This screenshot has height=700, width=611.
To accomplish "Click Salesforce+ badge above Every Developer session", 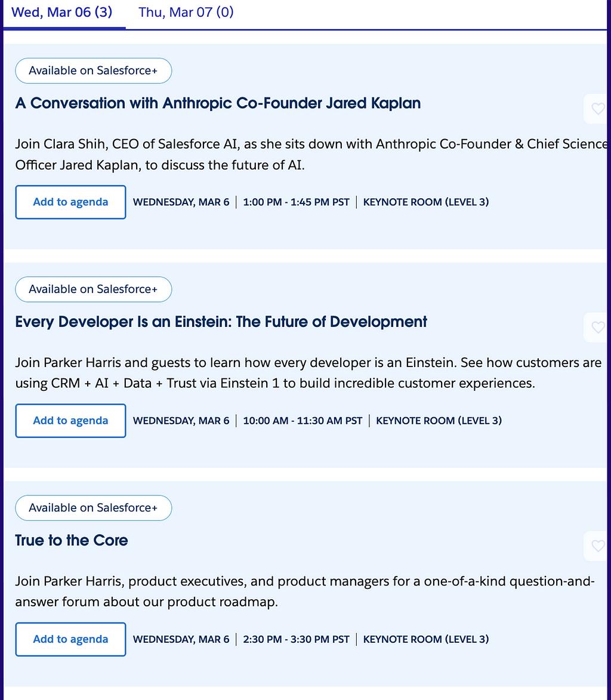I will click(x=93, y=289).
